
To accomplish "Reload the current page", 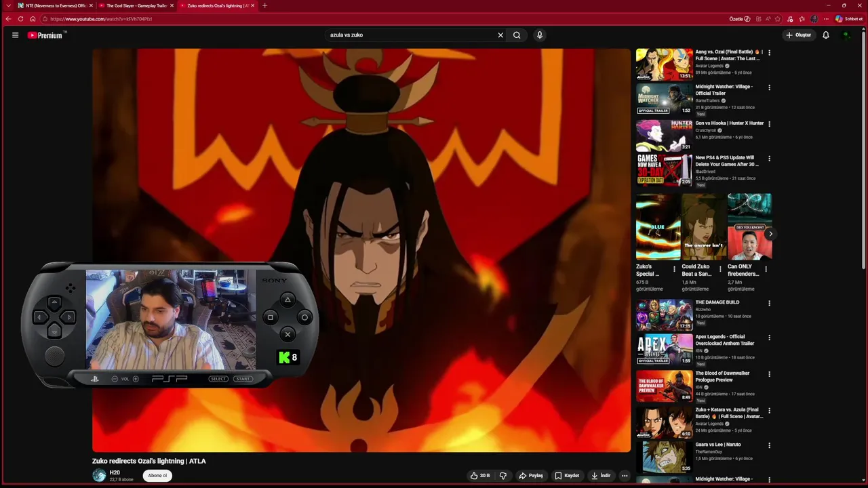I will click(20, 19).
